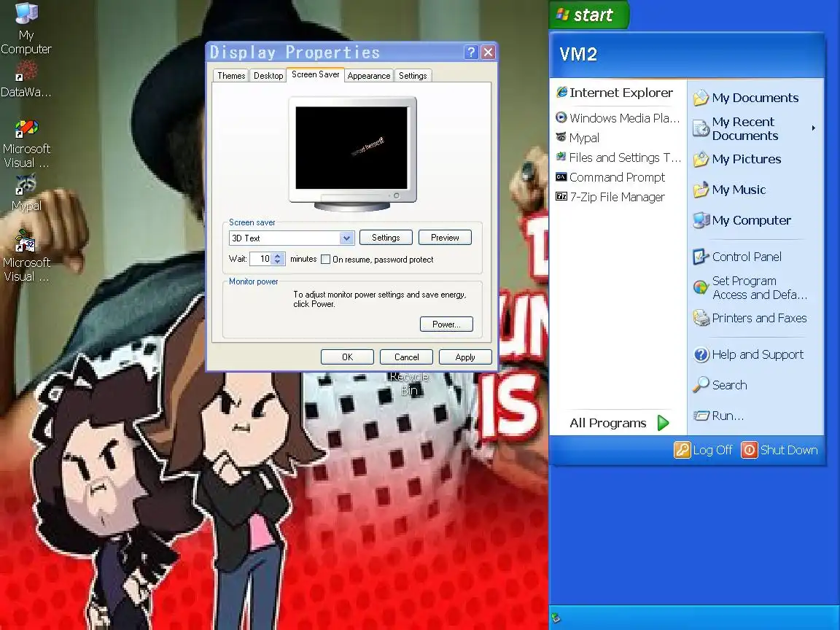Screen dimensions: 840x630
Task: Click screen saver Settings button
Action: 386,237
